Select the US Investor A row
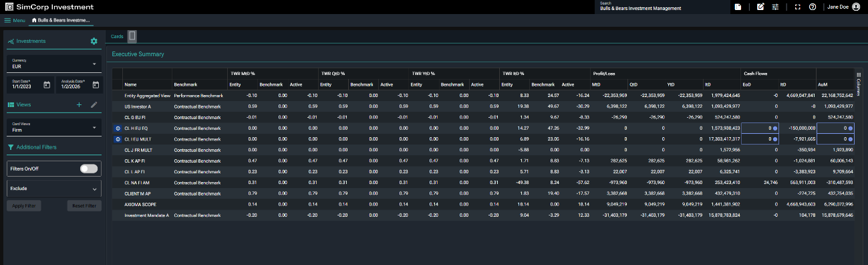The image size is (868, 265). click(483, 106)
